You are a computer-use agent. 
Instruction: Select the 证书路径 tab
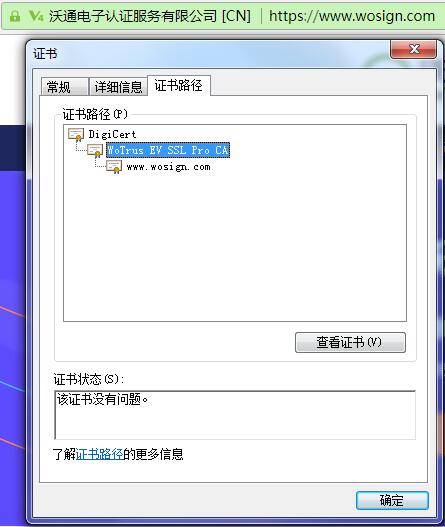point(179,85)
